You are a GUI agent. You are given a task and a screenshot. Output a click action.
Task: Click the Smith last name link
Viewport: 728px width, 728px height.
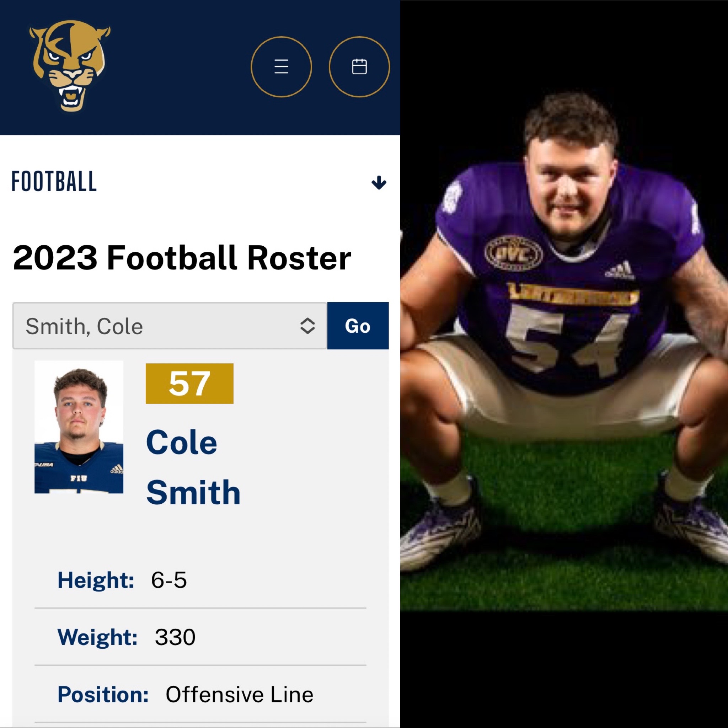click(193, 492)
